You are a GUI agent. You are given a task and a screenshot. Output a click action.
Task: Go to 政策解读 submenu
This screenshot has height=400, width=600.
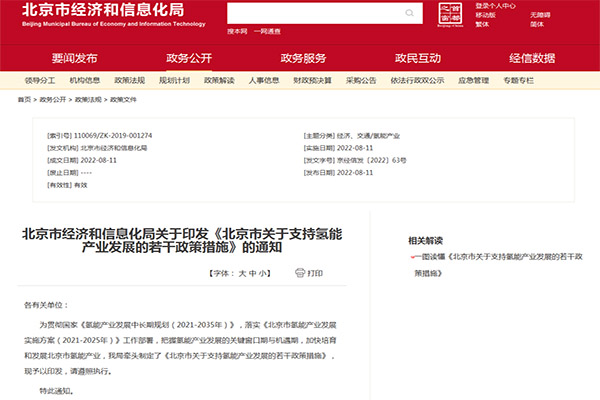(x=219, y=80)
